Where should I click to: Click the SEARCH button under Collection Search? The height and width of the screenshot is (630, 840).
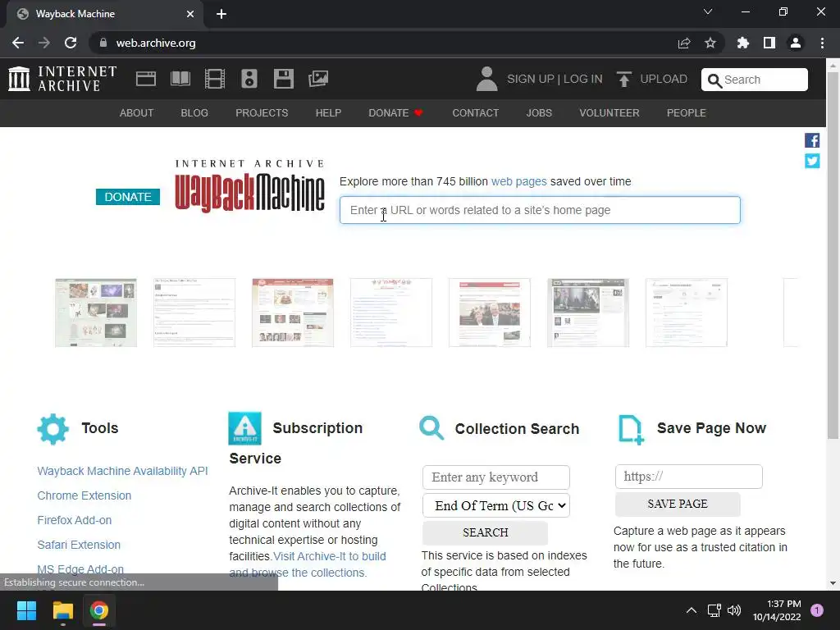(486, 532)
